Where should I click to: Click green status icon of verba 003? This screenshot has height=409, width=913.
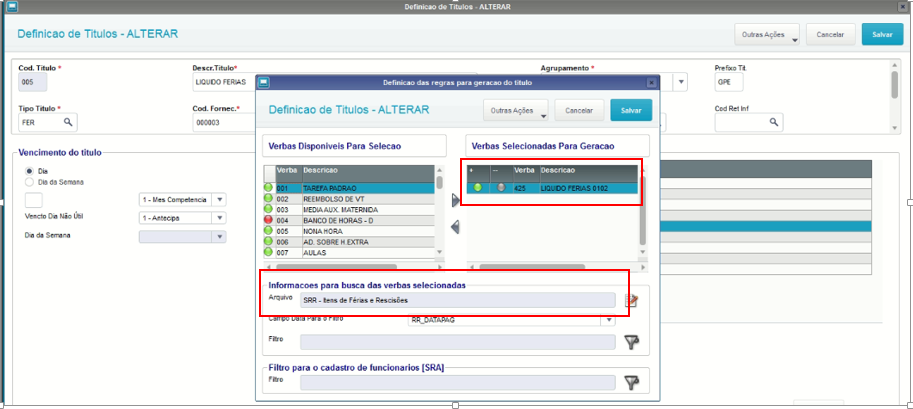point(268,209)
